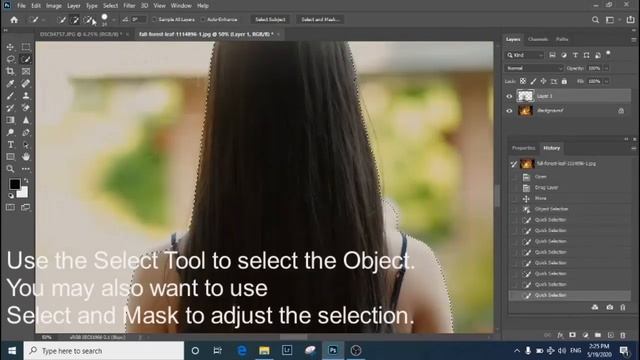640x360 pixels.
Task: Hide Layer 1 visibility eye
Action: pyautogui.click(x=509, y=96)
